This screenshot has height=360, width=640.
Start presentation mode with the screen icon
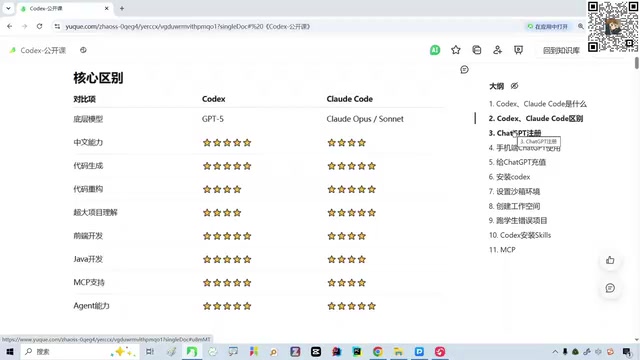(x=518, y=50)
